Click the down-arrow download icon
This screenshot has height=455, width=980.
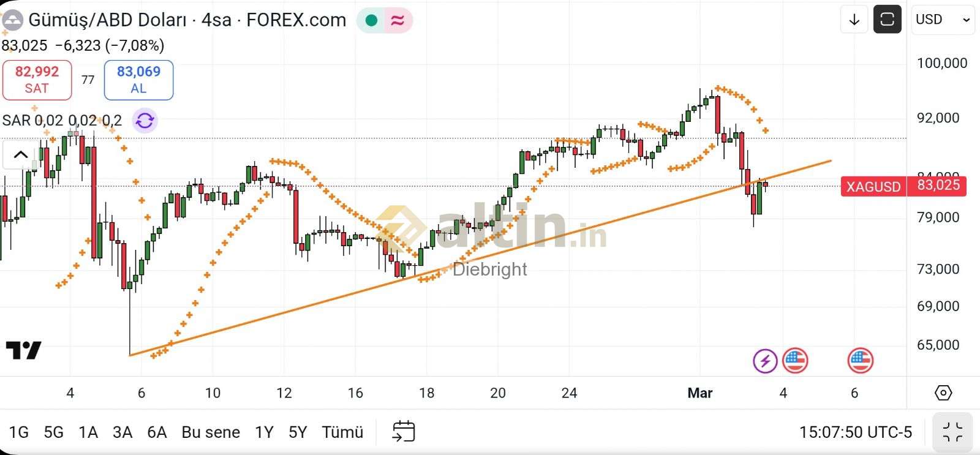pyautogui.click(x=854, y=20)
